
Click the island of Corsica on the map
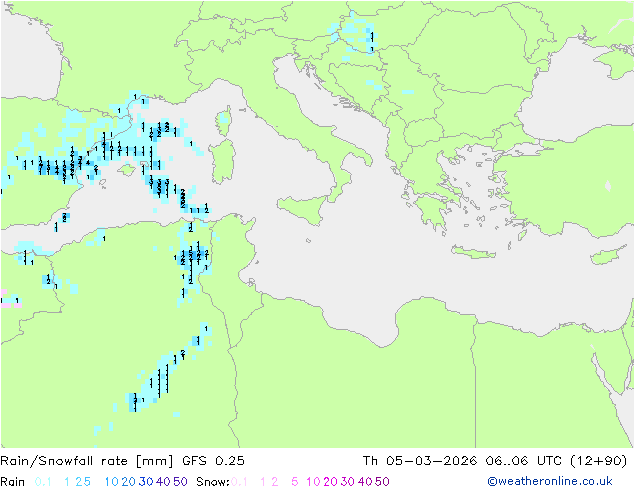(224, 121)
